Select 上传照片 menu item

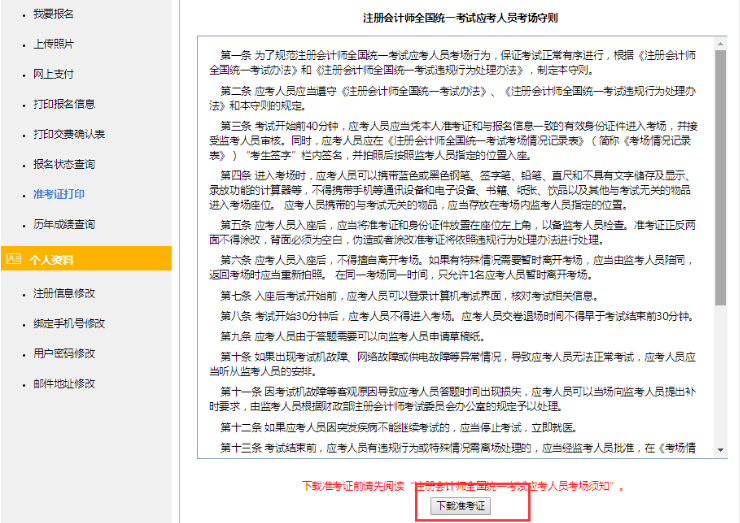53,44
